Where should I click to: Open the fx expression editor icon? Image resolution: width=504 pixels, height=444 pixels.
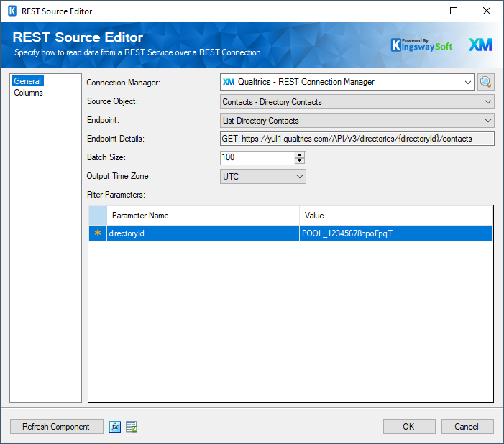115,427
